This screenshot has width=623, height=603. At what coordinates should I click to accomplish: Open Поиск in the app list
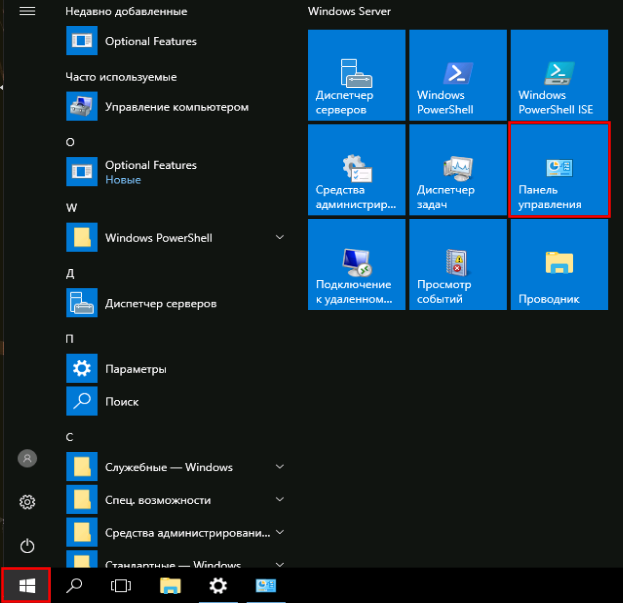[x=175, y=402]
